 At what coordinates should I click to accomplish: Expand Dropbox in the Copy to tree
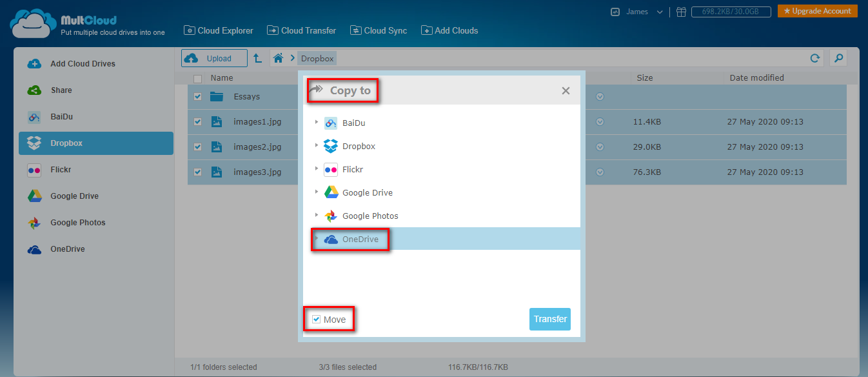pyautogui.click(x=316, y=145)
